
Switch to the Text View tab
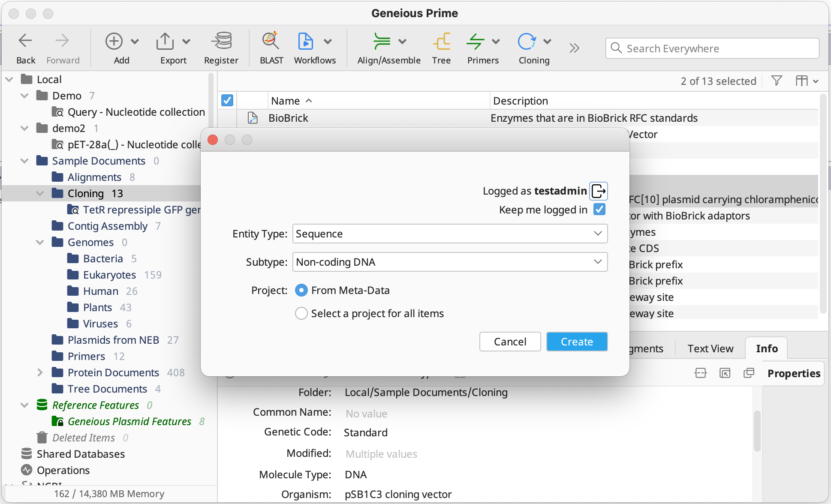click(710, 348)
